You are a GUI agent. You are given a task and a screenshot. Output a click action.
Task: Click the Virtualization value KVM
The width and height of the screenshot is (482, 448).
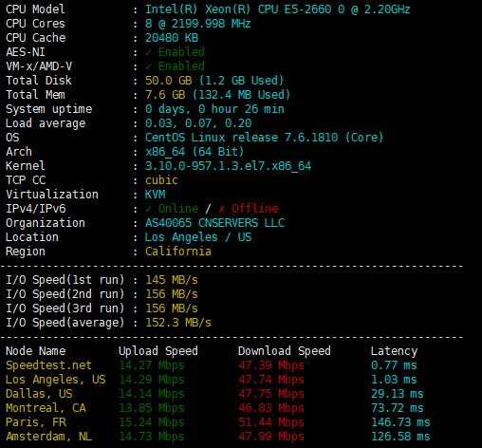tap(155, 195)
